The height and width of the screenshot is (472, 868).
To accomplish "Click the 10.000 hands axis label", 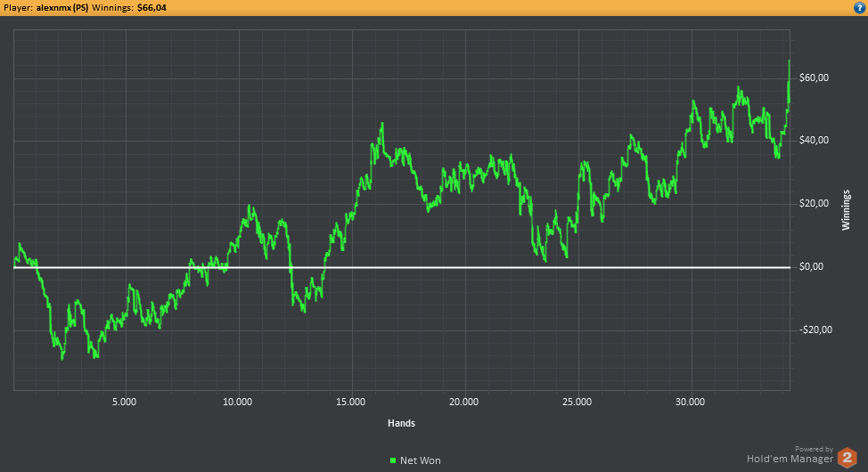I will [237, 402].
